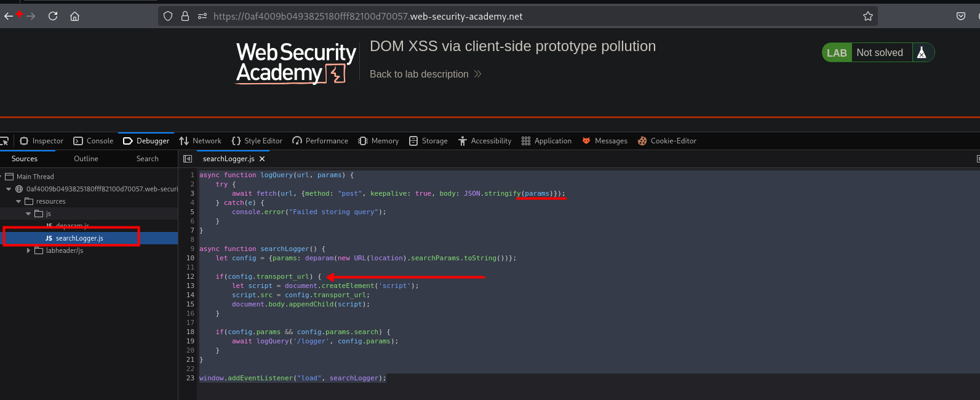Switch to the Network tab

click(201, 141)
